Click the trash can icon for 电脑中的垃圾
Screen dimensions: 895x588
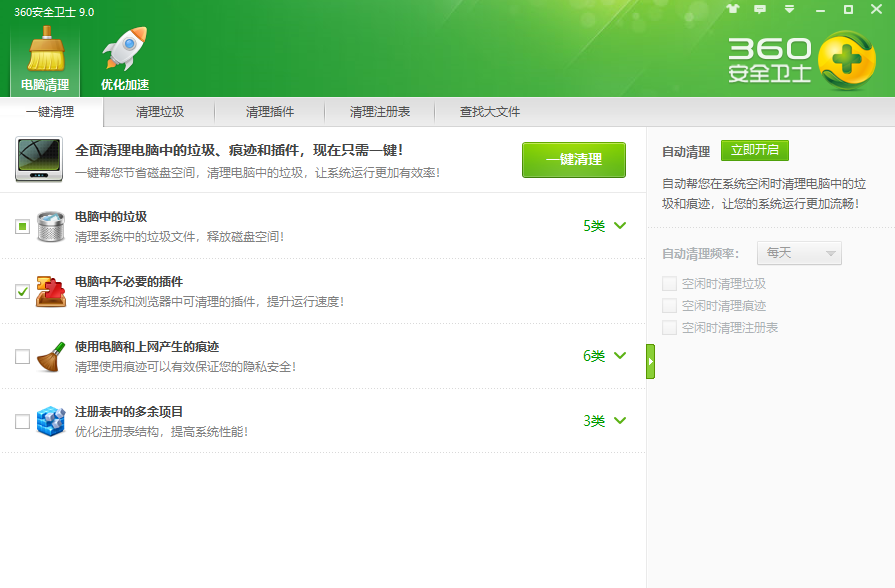click(x=50, y=226)
